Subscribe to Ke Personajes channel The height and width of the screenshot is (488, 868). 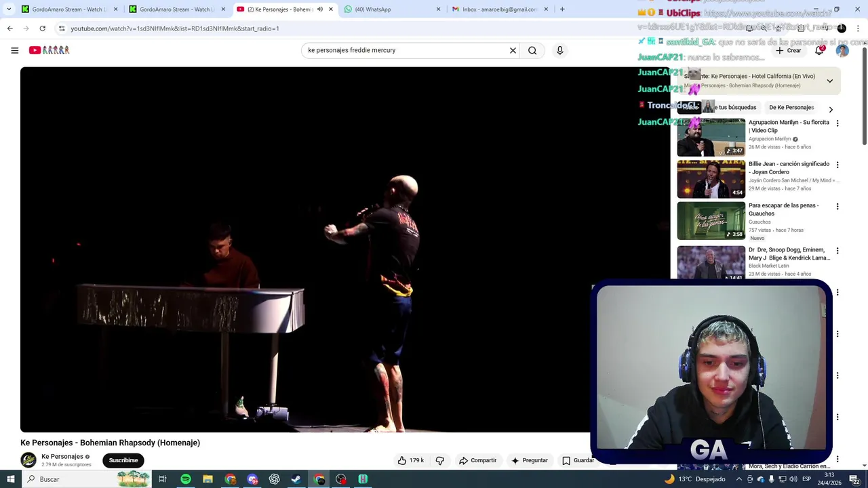coord(123,460)
